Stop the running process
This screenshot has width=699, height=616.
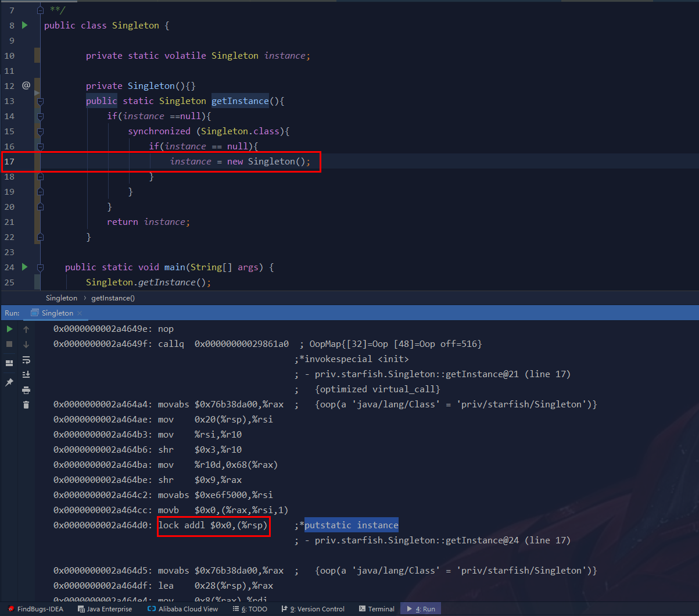[x=9, y=344]
